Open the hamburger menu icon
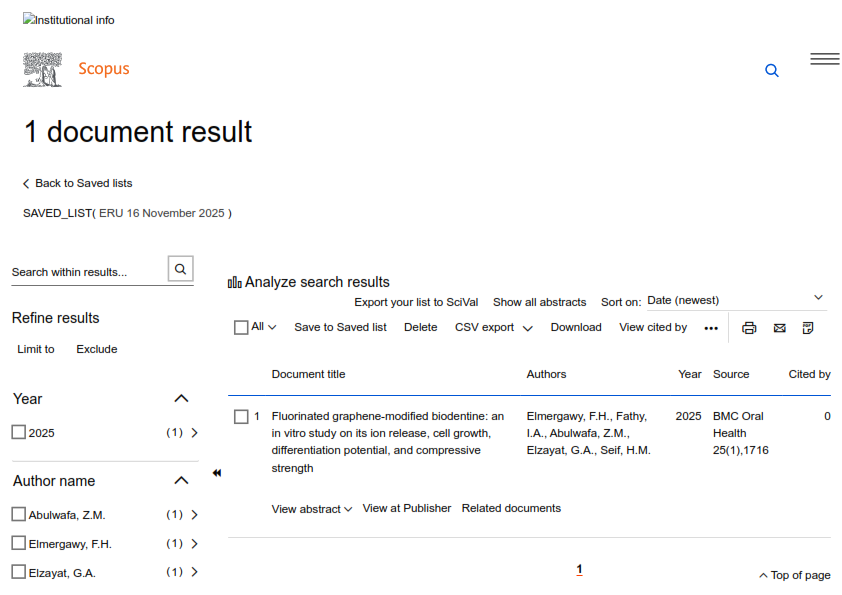The height and width of the screenshot is (595, 842). tap(824, 59)
